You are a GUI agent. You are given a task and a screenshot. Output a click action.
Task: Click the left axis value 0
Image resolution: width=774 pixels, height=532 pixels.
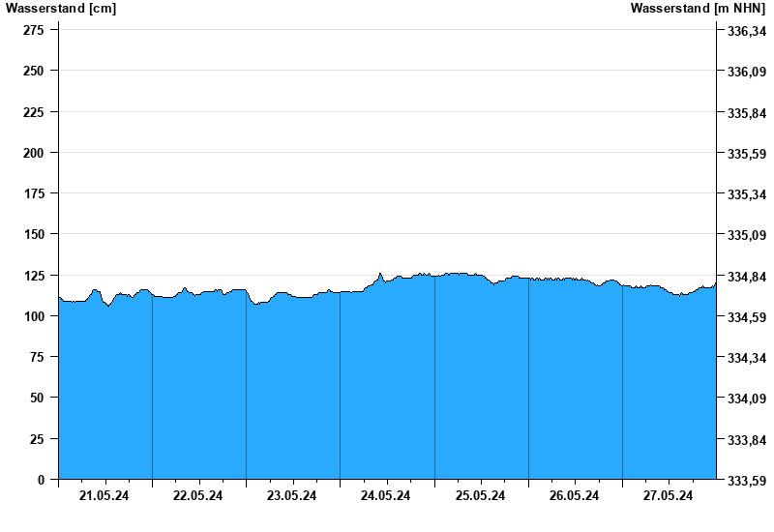41,480
